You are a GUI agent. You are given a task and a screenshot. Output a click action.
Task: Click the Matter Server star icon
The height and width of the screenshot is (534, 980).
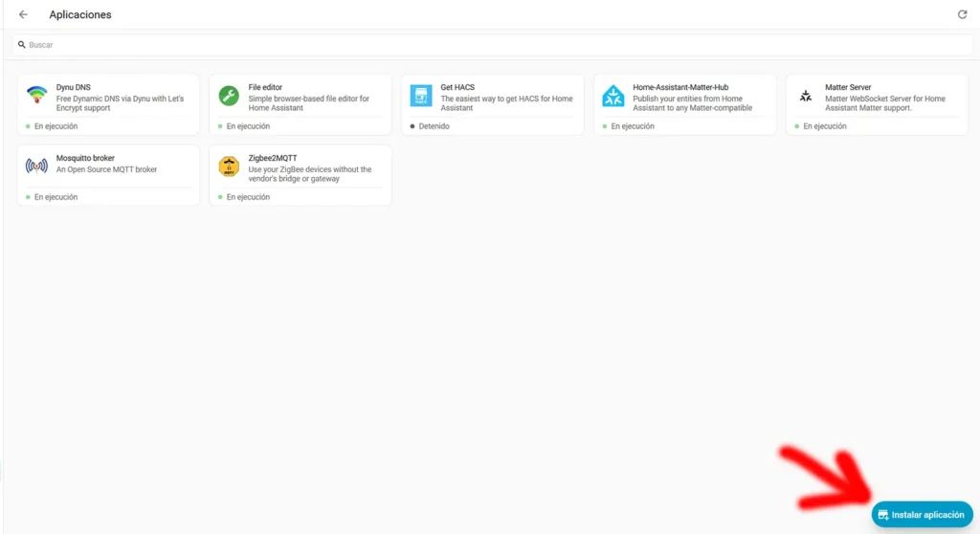point(806,96)
